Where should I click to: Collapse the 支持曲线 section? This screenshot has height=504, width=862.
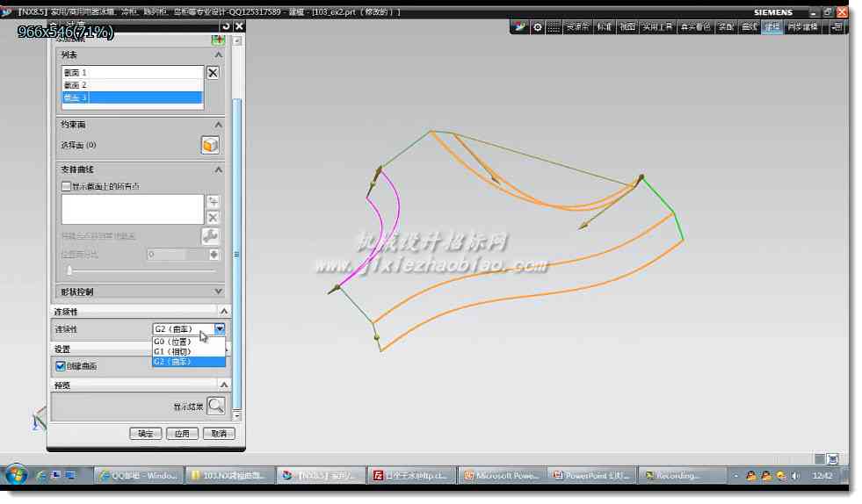[218, 169]
